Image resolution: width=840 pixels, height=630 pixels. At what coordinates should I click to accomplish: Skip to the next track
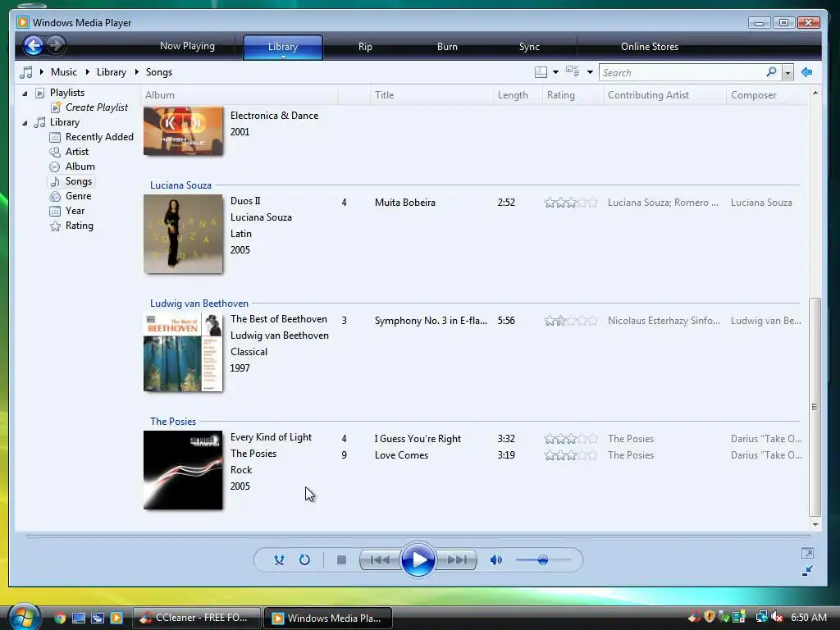pos(456,559)
